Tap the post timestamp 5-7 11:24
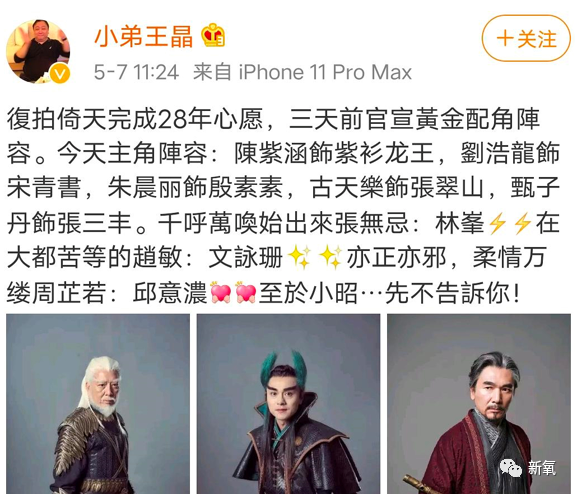This screenshot has width=575, height=494. coord(136,72)
